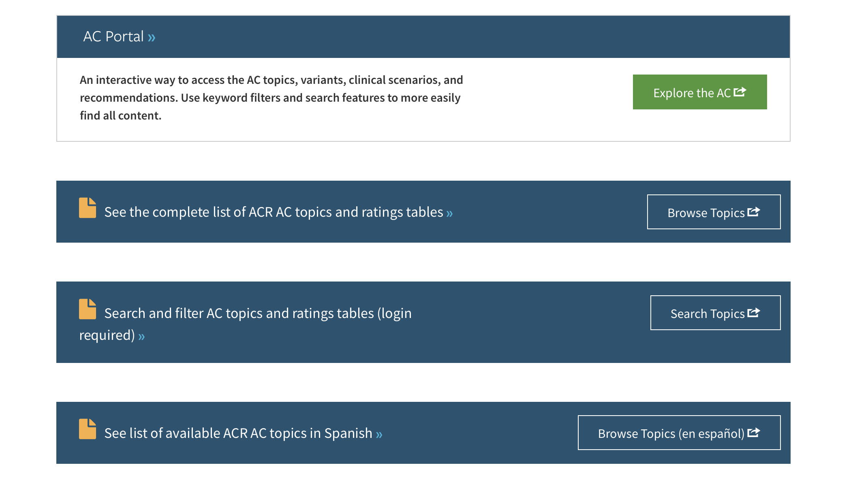
Task: Click the external-link icon in en español button
Action: [753, 433]
